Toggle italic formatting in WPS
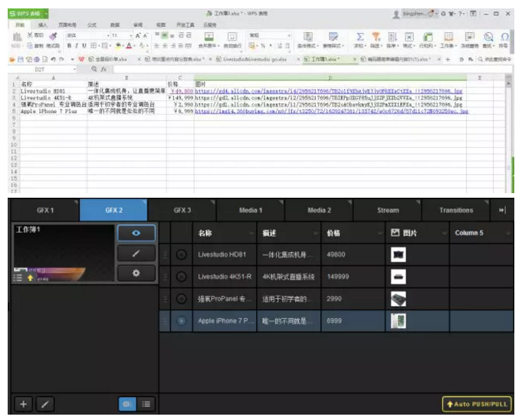Screen dimensions: 522x420 (77, 45)
